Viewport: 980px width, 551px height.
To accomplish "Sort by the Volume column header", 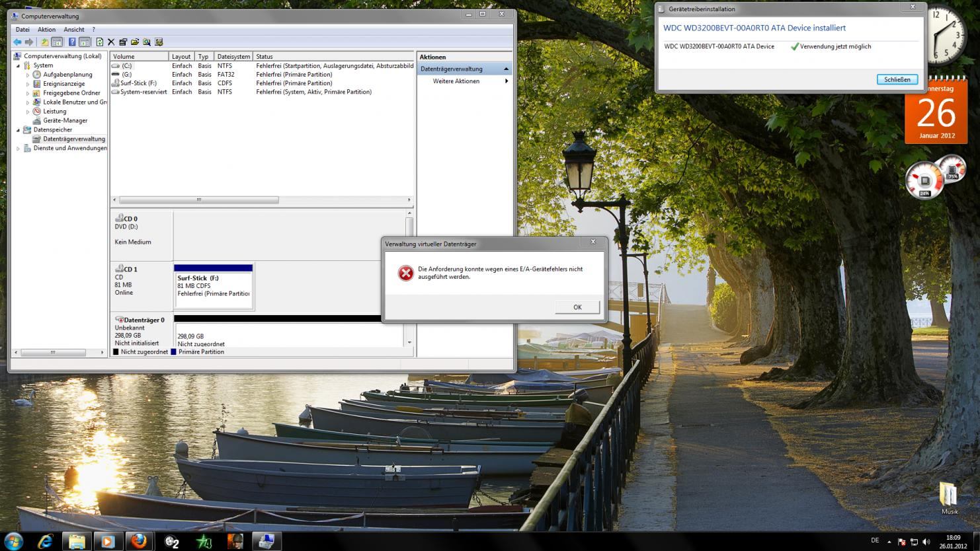I will click(x=140, y=56).
